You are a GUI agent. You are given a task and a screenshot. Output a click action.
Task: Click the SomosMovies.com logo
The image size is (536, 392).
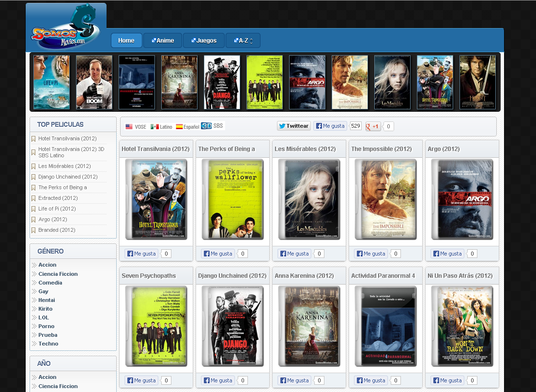[x=66, y=28]
